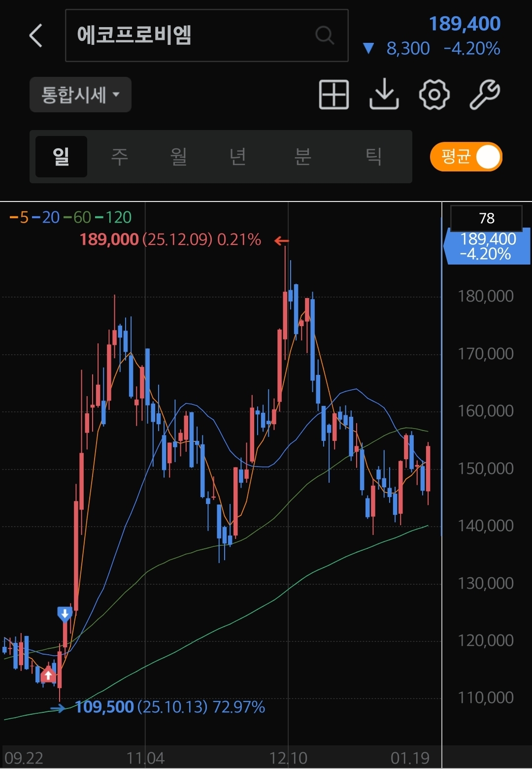The width and height of the screenshot is (532, 769).
Task: Tap the 189,400 current price tag
Action: coord(488,246)
